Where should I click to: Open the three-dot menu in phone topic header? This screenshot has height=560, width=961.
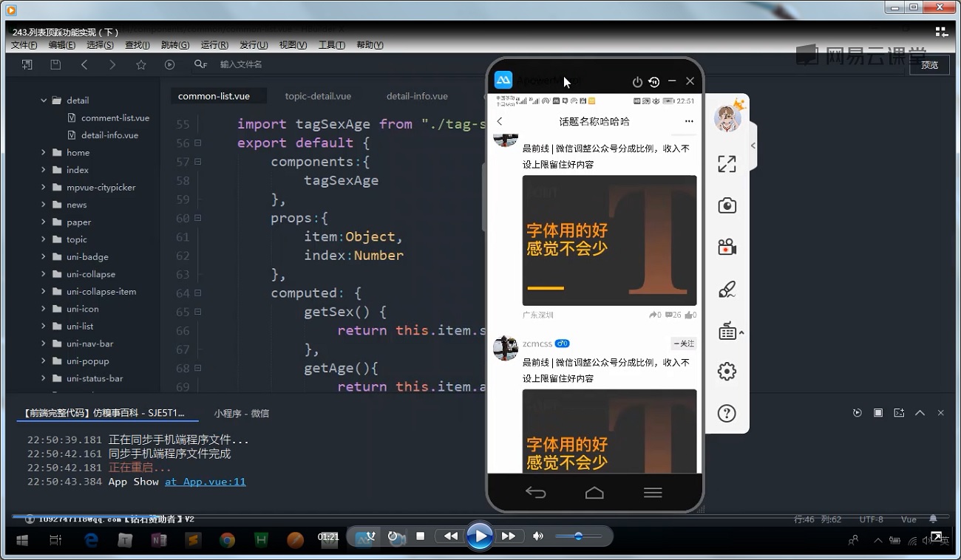[x=689, y=121]
